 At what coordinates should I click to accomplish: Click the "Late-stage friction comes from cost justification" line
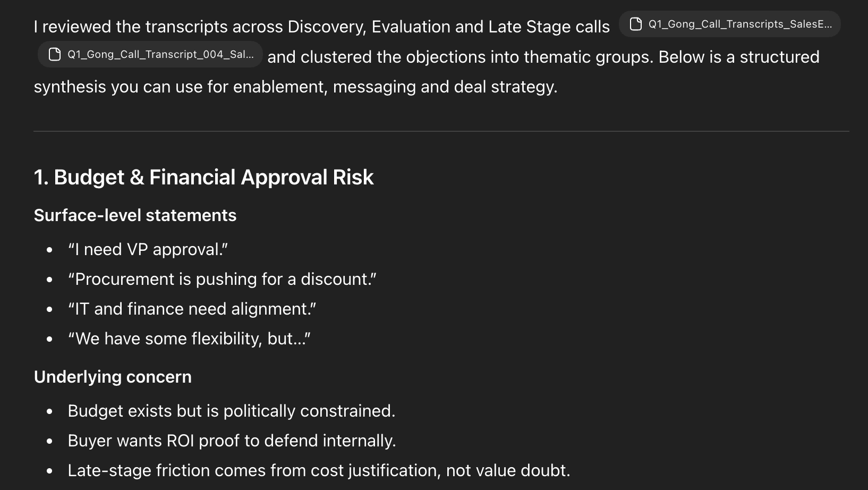pyautogui.click(x=319, y=470)
